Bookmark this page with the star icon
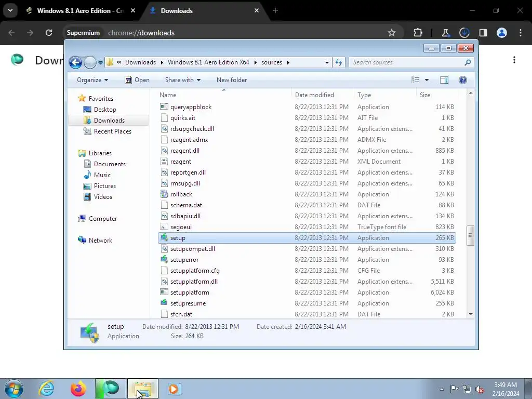 tap(392, 33)
